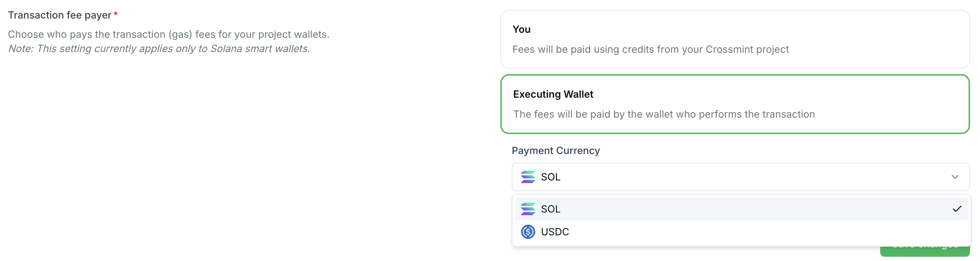Screen dimensions: 980x261
Task: Click the "You" heading text
Action: 521,29
